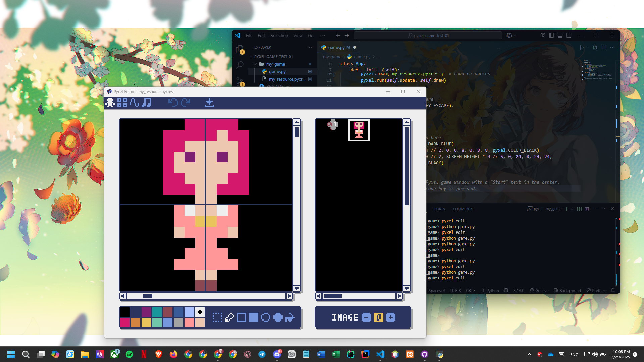Select the dotted Selection tool
Screen dimensions: 644x362
[217, 317]
